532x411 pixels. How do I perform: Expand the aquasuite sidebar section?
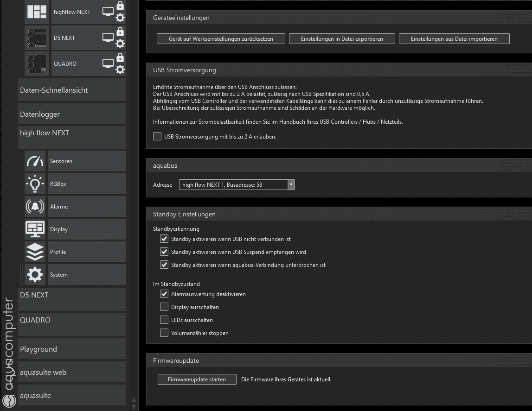(72, 395)
